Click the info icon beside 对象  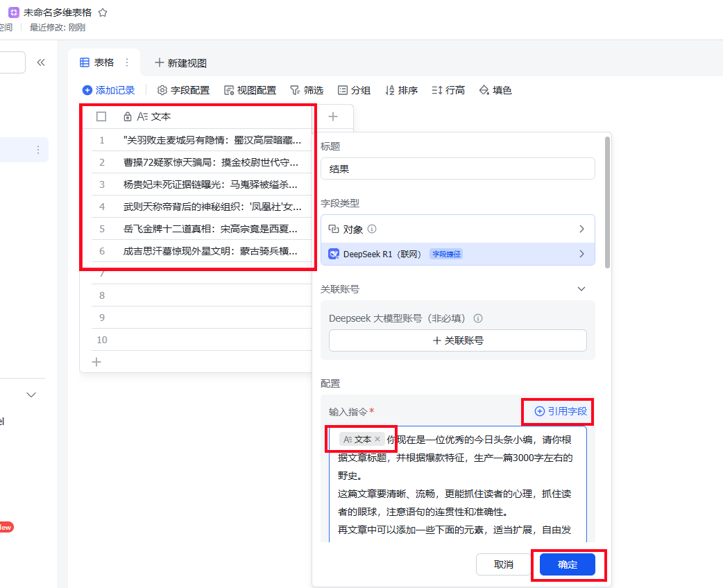(372, 229)
